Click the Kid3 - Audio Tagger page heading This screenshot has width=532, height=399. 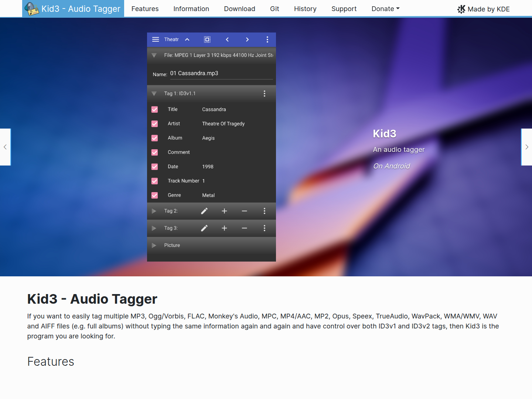pyautogui.click(x=92, y=299)
